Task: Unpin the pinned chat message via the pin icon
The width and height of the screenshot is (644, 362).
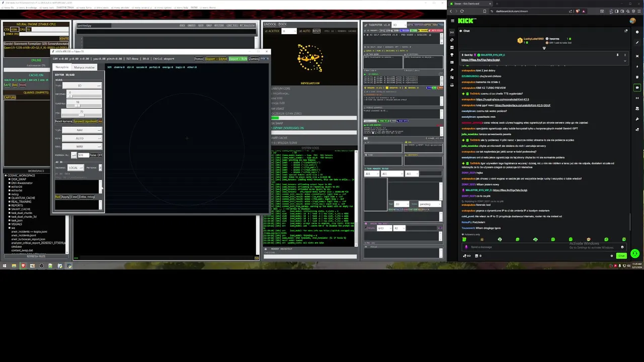Action: (x=617, y=55)
